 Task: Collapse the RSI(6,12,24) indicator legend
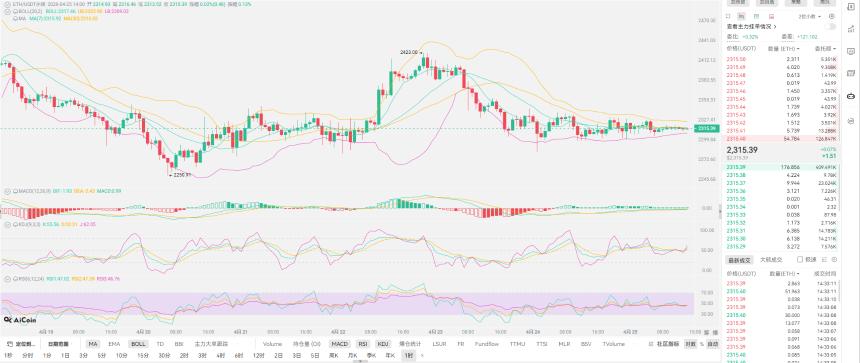click(7, 279)
